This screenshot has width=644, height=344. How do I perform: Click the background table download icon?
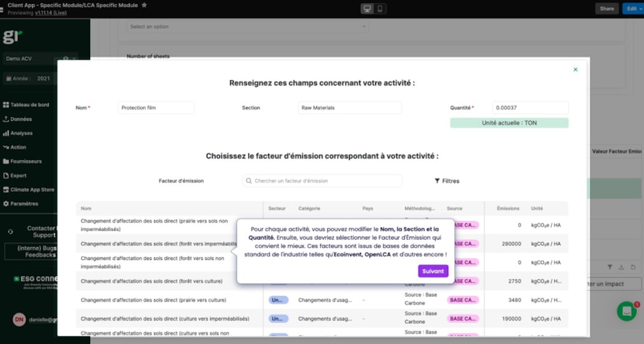click(621, 267)
